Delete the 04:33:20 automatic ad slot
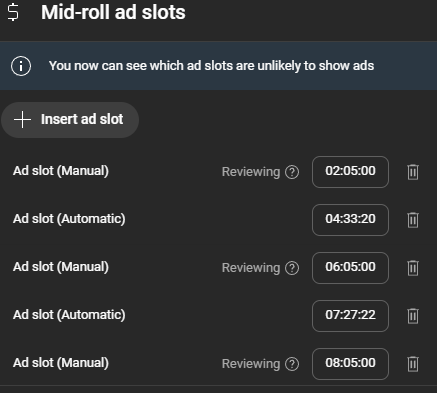Image resolution: width=437 pixels, height=393 pixels. point(413,220)
